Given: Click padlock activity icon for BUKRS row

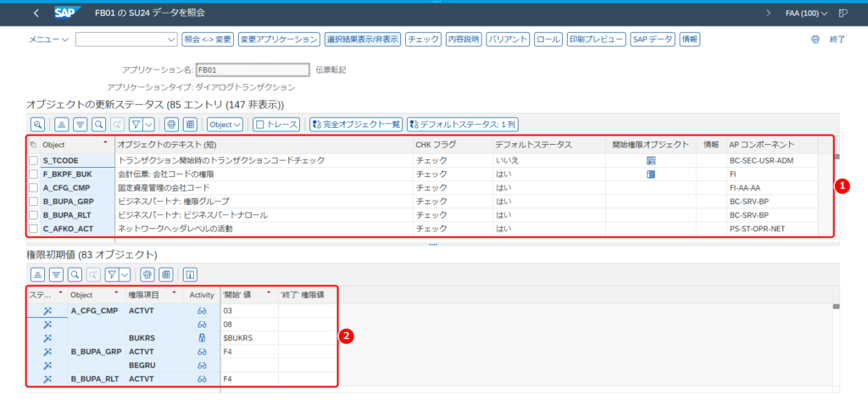Looking at the screenshot, I should click(202, 338).
